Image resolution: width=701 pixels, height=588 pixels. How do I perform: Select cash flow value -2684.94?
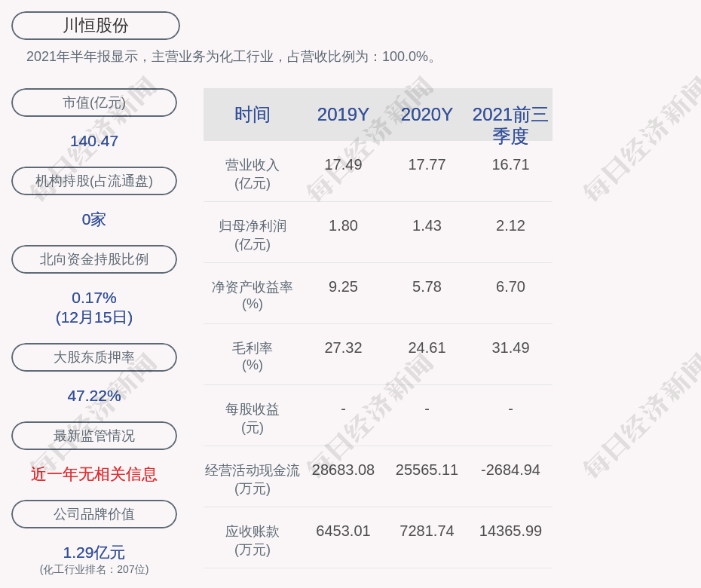(510, 470)
